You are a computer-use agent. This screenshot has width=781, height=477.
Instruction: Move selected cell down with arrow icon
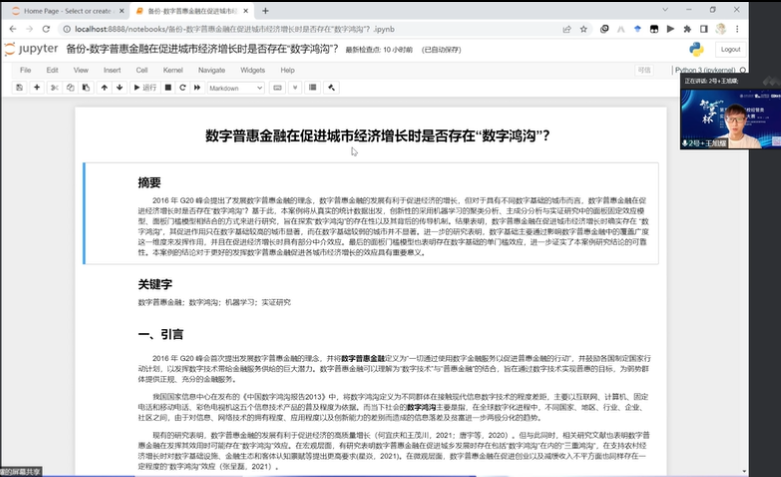[x=119, y=88]
